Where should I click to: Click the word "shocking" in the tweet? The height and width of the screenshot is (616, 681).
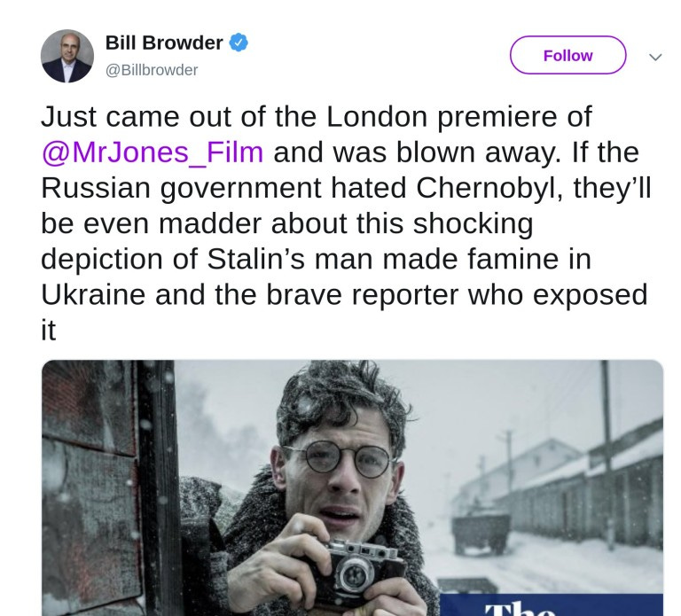(473, 224)
